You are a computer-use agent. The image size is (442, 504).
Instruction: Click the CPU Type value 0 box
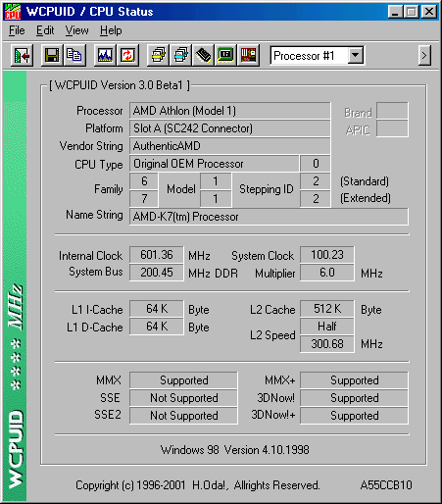[316, 164]
